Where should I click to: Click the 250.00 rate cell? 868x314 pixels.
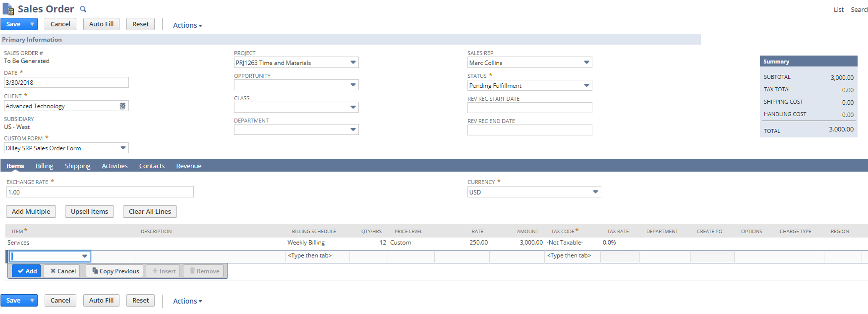[x=478, y=243]
